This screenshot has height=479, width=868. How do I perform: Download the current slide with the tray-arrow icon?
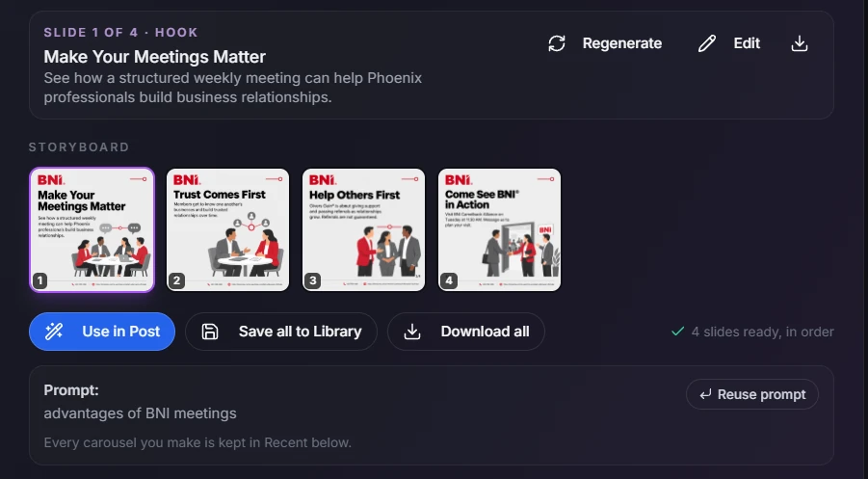800,43
